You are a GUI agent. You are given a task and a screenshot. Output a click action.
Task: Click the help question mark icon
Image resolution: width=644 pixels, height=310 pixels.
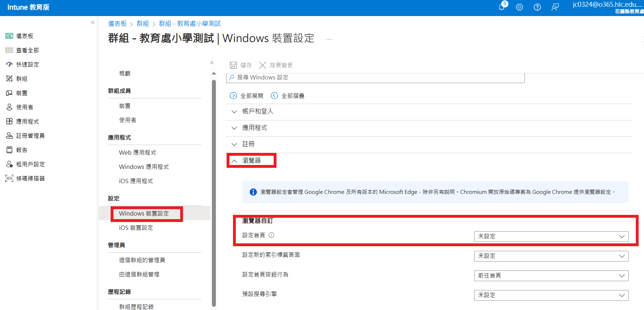(537, 7)
